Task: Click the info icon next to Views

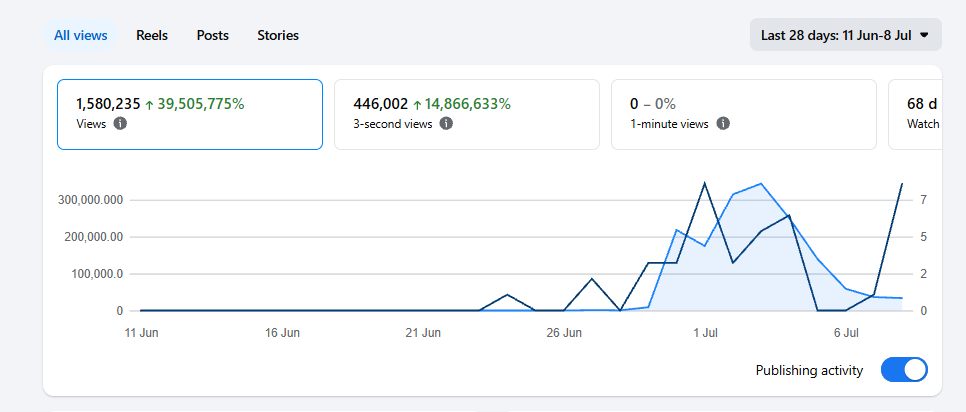Action: (121, 124)
